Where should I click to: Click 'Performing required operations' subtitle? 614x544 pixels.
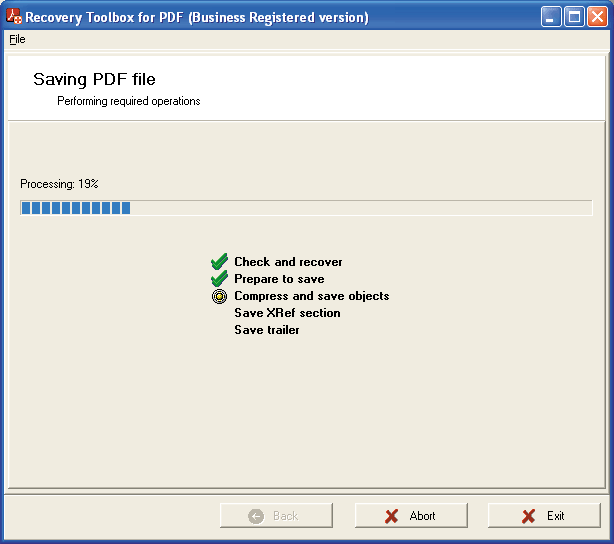(x=128, y=101)
